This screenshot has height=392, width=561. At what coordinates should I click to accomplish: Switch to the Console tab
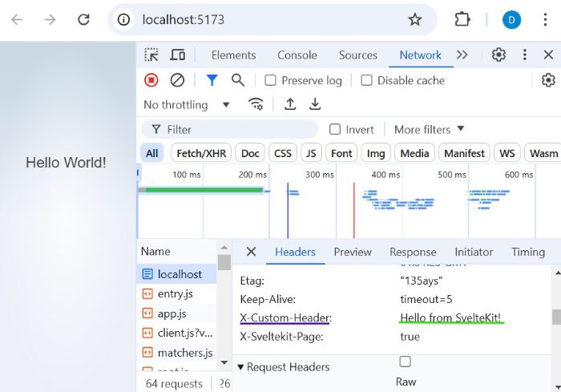point(297,55)
